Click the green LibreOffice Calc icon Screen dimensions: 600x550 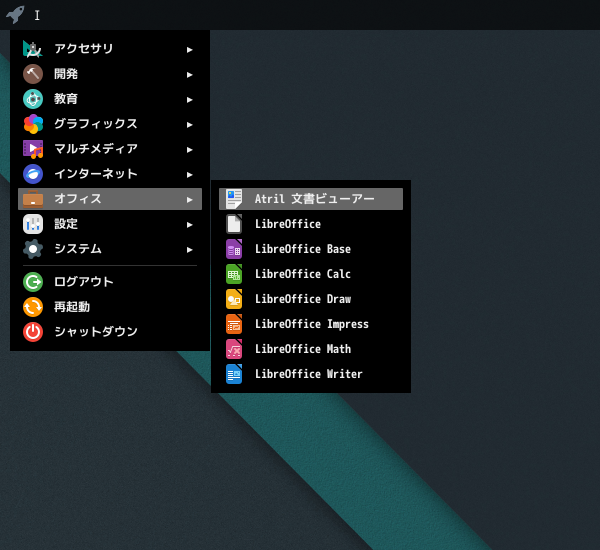pos(234,274)
